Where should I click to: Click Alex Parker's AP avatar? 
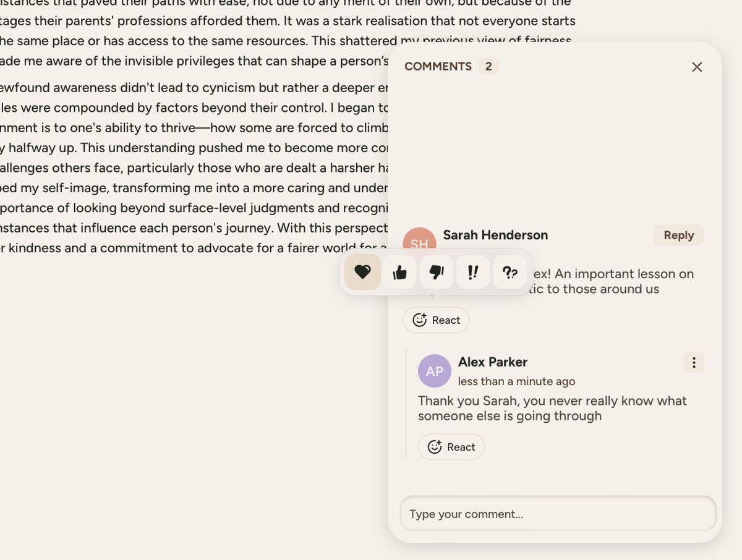tap(434, 371)
